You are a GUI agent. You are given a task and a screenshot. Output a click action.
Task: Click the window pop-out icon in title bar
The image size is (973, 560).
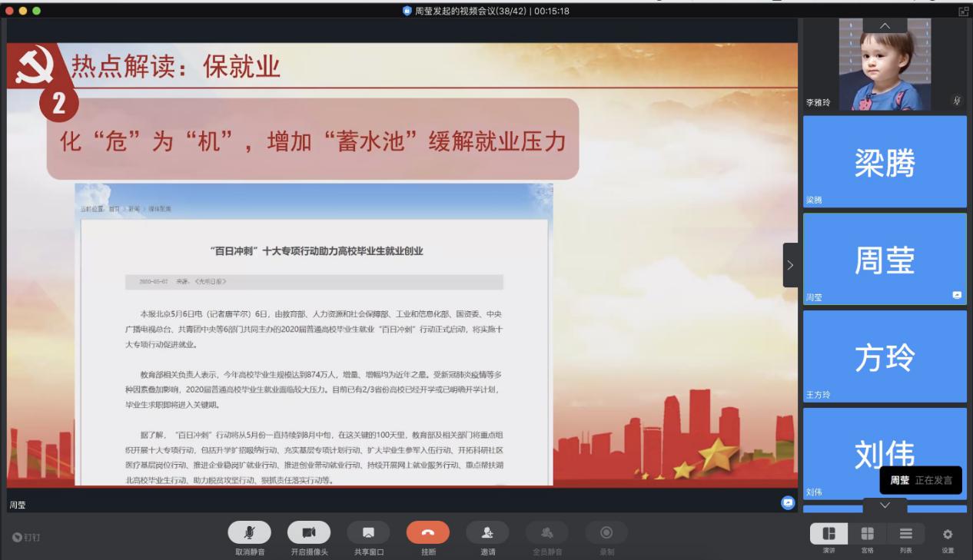coord(962,11)
